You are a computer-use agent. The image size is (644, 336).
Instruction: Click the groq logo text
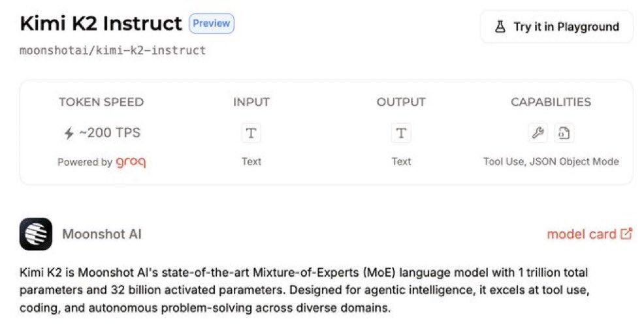(131, 162)
